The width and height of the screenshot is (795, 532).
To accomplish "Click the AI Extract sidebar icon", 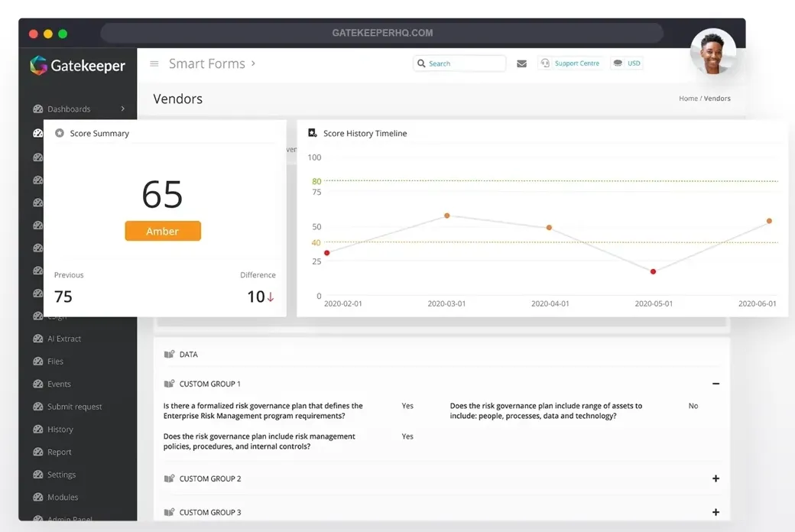I will coord(38,339).
